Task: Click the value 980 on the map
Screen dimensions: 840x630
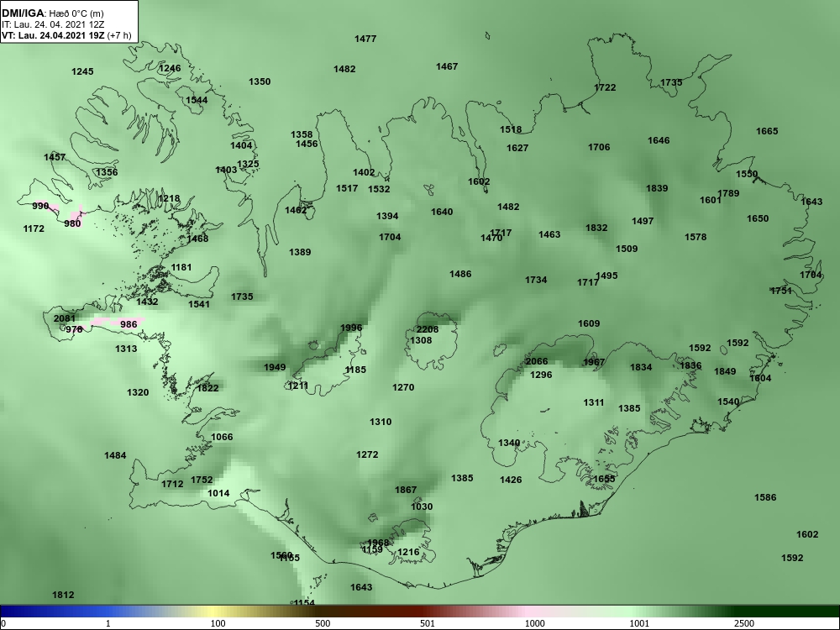Action: pos(72,223)
